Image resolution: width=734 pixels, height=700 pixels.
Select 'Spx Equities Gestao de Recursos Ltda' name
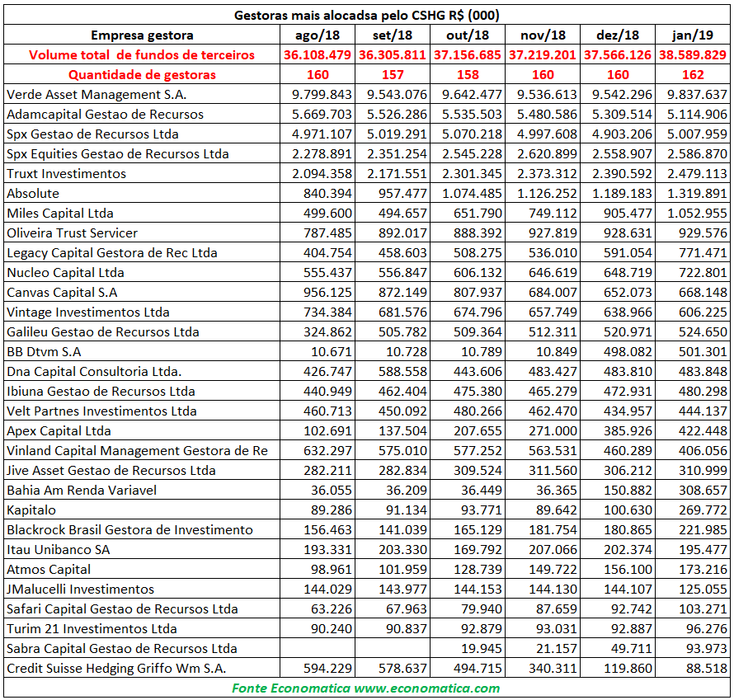pos(117,153)
